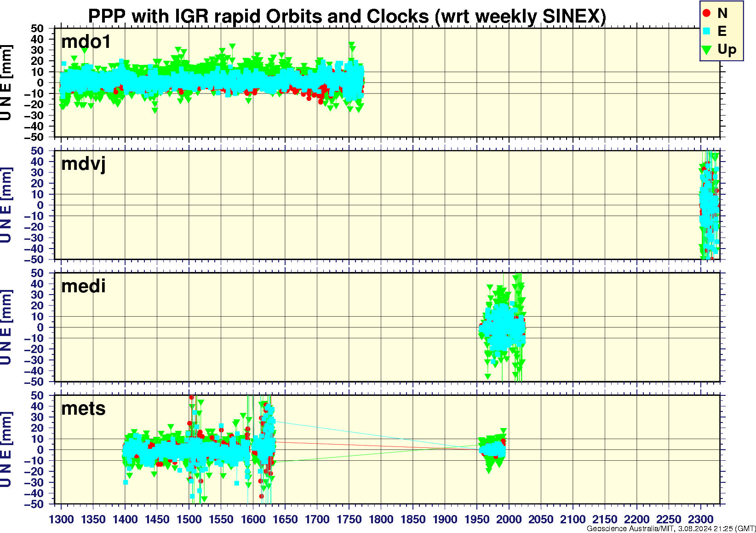Viewport: 756px width, 533px height.
Task: Click the x-axis label 2150
Action: click(x=605, y=519)
